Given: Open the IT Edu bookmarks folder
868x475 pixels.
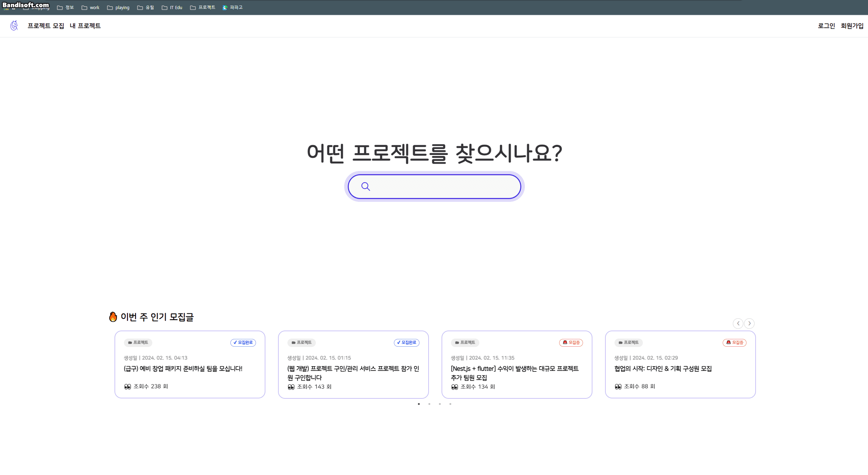Looking at the screenshot, I should tap(172, 7).
